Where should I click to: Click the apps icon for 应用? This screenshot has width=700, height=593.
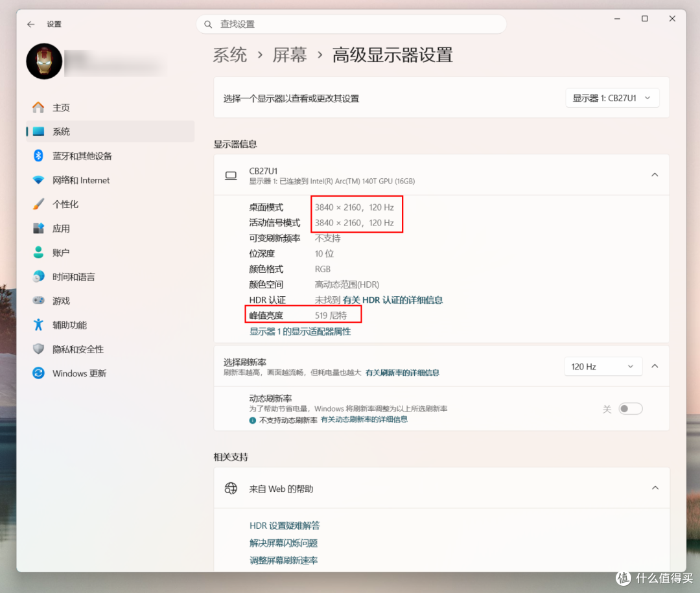38,228
